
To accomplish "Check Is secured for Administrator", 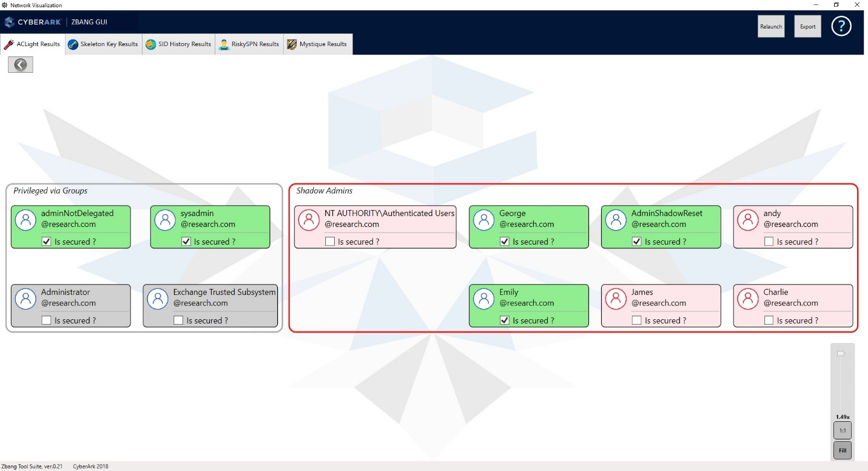I will [x=46, y=320].
